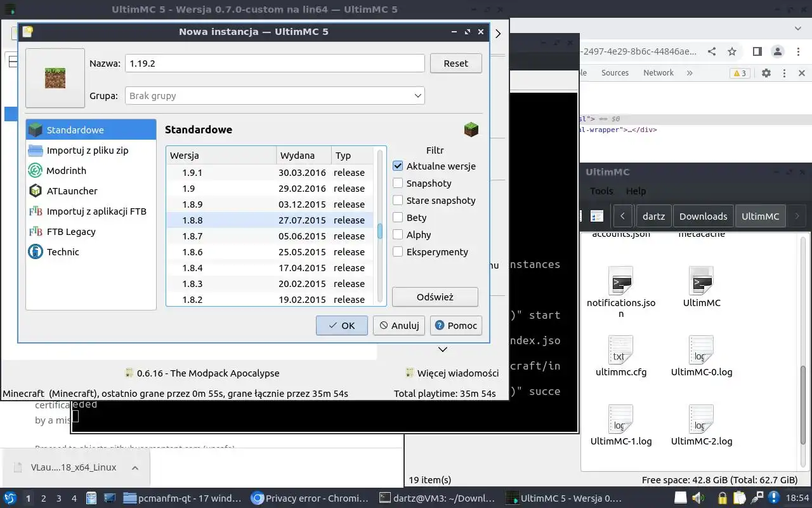Viewport: 812px width, 508px height.
Task: Enable the Eksperymenty checkbox
Action: click(398, 252)
